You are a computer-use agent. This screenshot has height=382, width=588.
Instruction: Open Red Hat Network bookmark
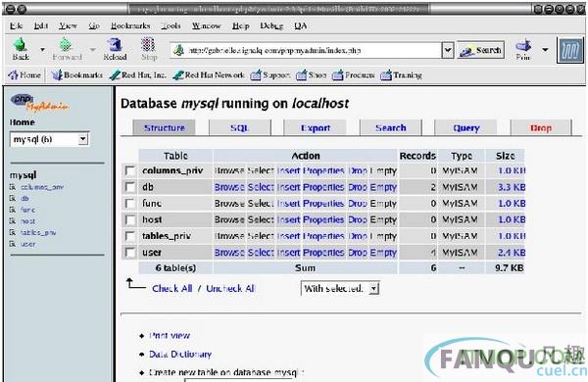click(209, 75)
